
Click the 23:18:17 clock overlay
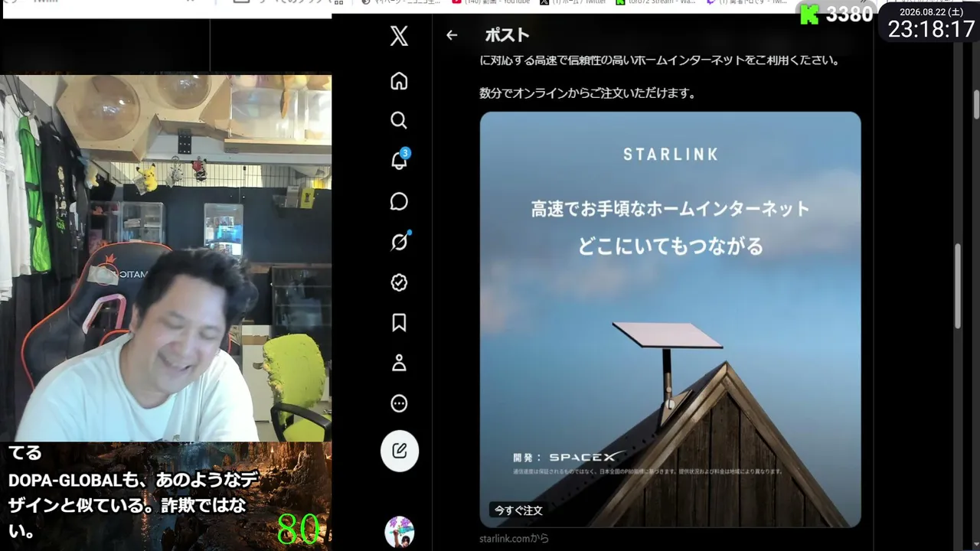click(931, 30)
